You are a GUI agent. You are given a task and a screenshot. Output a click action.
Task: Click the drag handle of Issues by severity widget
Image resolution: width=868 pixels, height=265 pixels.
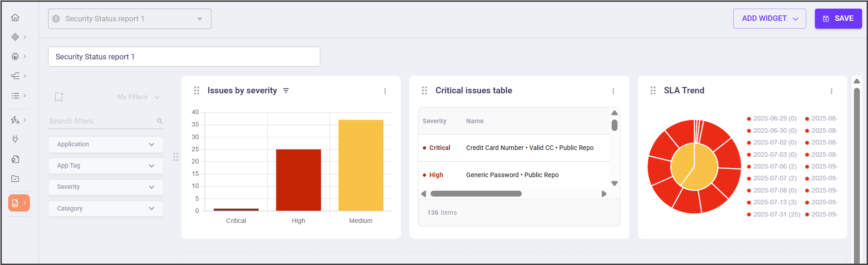tap(196, 91)
